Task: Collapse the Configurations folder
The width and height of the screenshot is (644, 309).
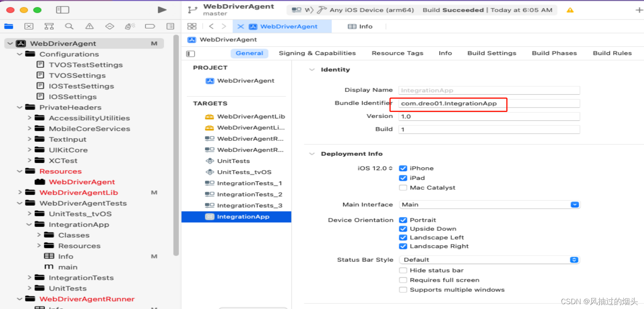Action: 19,54
